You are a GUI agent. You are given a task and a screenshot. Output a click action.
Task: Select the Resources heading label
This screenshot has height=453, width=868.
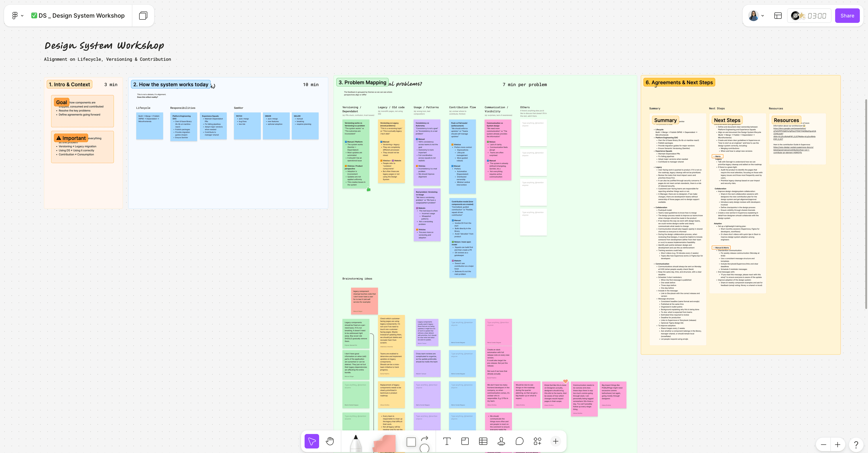pyautogui.click(x=786, y=120)
